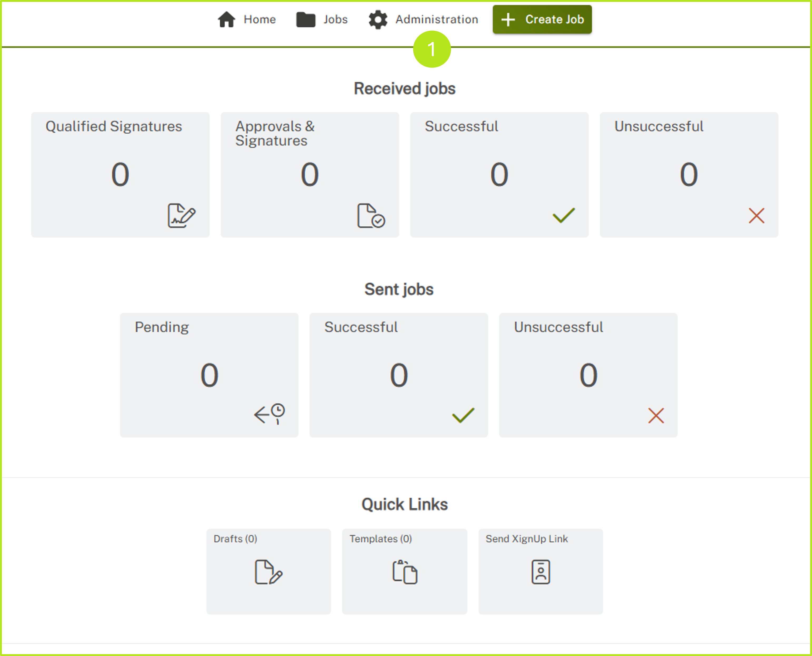The height and width of the screenshot is (656, 812).
Task: Open the Administration menu
Action: 437,19
